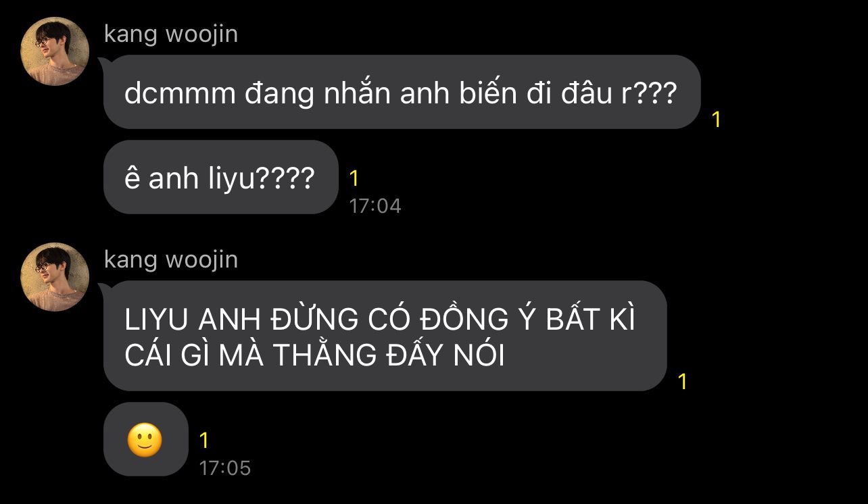Viewport: 868px width, 504px height.
Task: Open kang woojin's avatar beside the uppercase message
Action: click(x=55, y=277)
